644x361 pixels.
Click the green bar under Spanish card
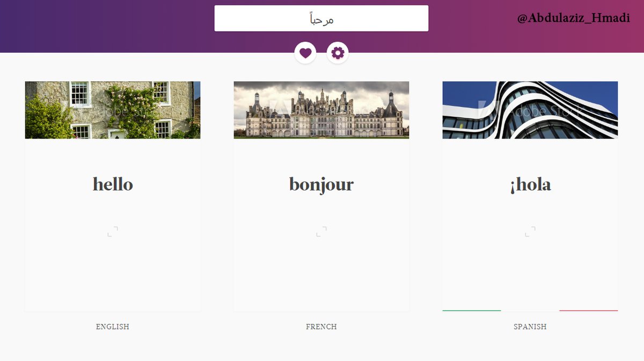point(472,311)
